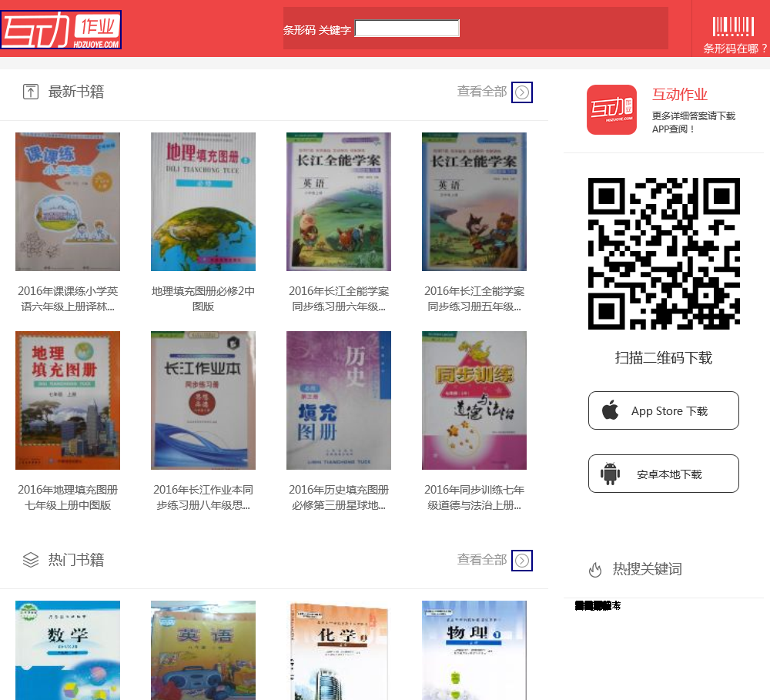Click the title 2016年同步训练七年级道德与法治上册
The height and width of the screenshot is (700, 770).
point(474,497)
